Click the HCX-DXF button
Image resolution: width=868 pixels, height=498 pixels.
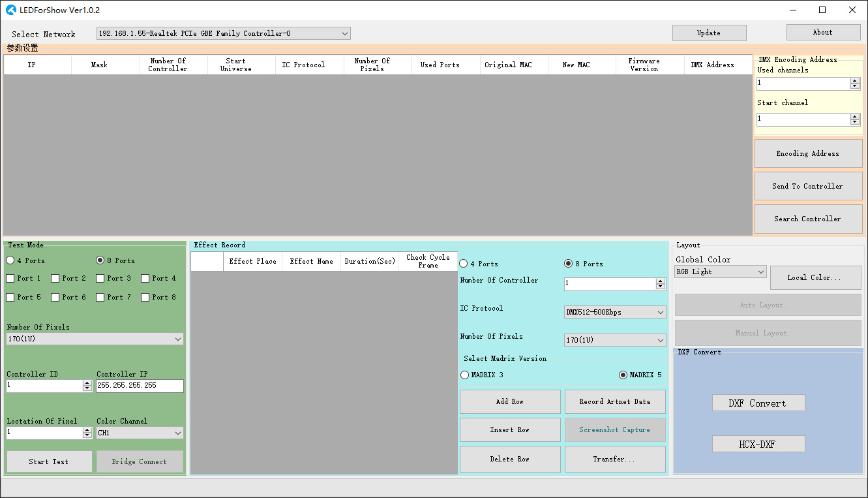758,444
